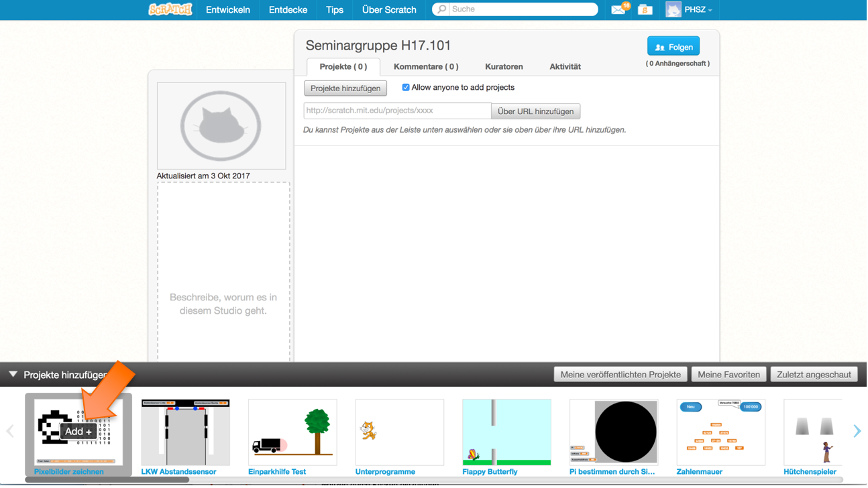Click the studio cat thumbnail image
868x488 pixels.
pos(221,126)
